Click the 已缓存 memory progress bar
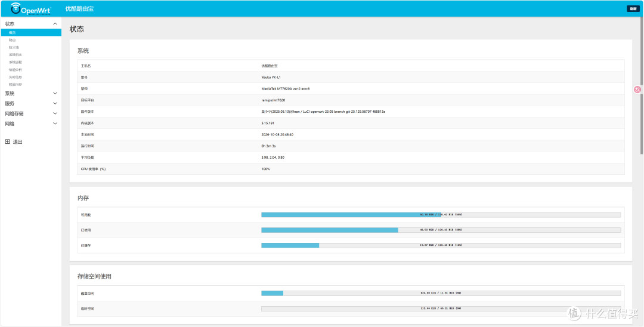Screen dimensions: 644x327 (441, 245)
